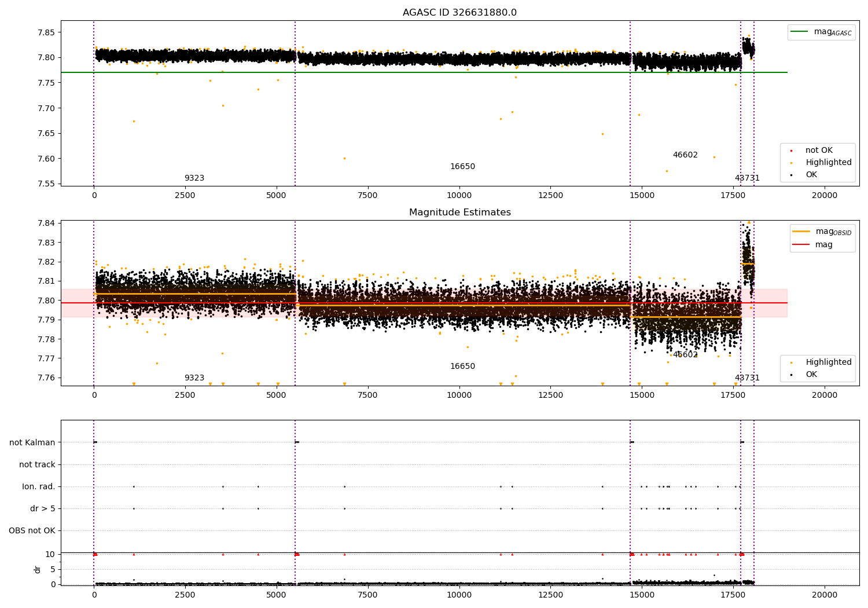868x608 pixels.
Task: Click the "dr > 5" axis label
Action: point(43,508)
